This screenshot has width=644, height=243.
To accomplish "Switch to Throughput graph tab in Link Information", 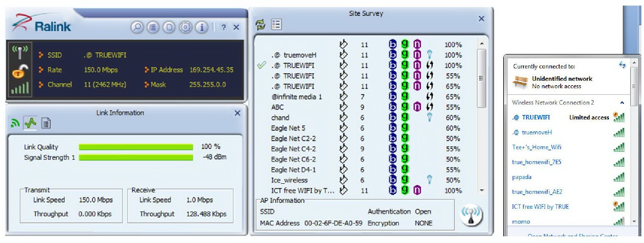I will click(31, 123).
